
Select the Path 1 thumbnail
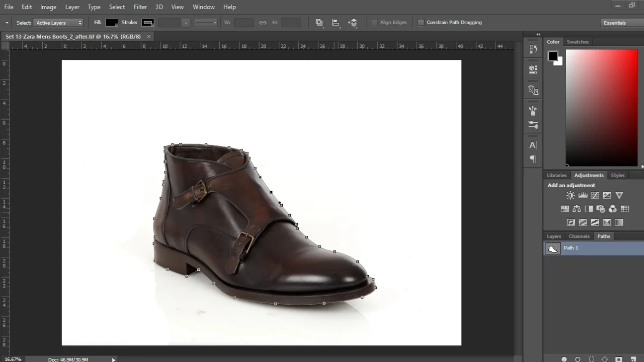point(553,248)
